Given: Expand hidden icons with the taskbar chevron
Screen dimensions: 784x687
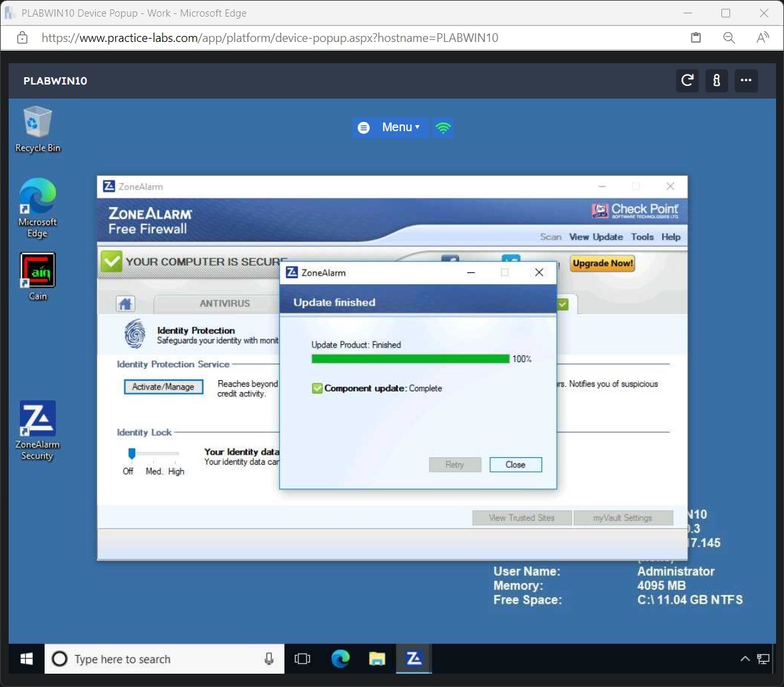Looking at the screenshot, I should (x=745, y=658).
